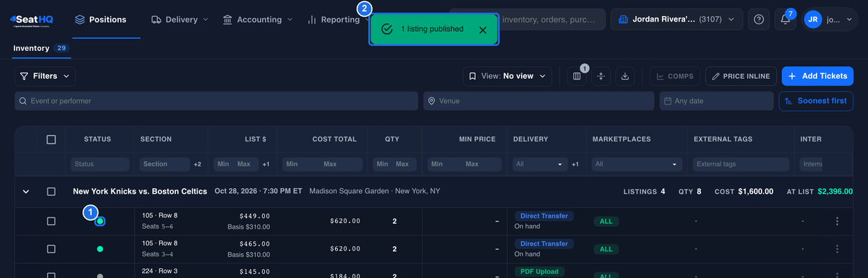This screenshot has height=278, width=868.
Task: Open the Marketplaces All filter dropdown
Action: [x=636, y=164]
